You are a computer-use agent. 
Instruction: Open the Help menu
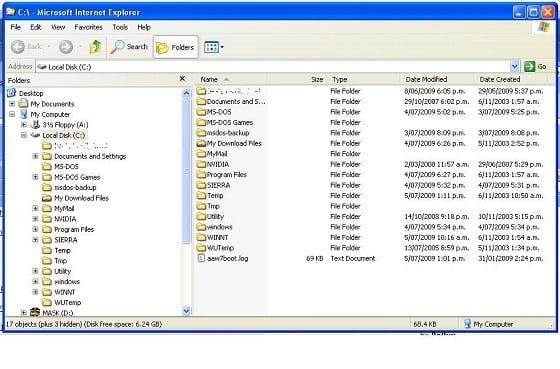point(144,27)
